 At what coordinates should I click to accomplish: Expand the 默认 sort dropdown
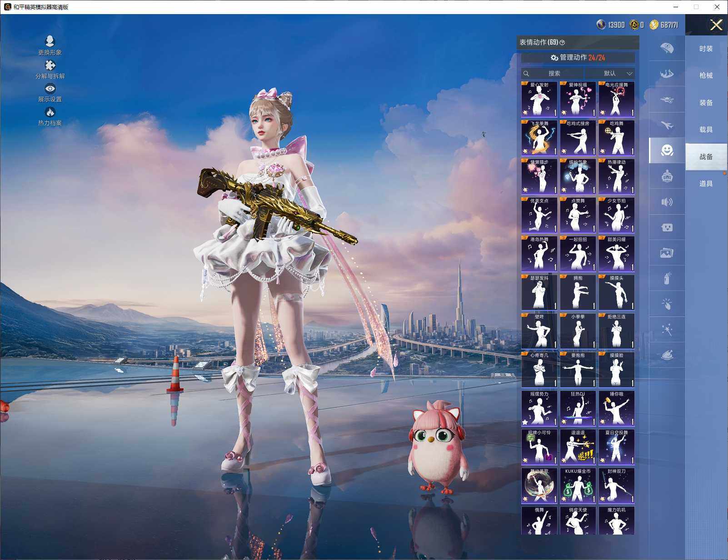pos(610,73)
